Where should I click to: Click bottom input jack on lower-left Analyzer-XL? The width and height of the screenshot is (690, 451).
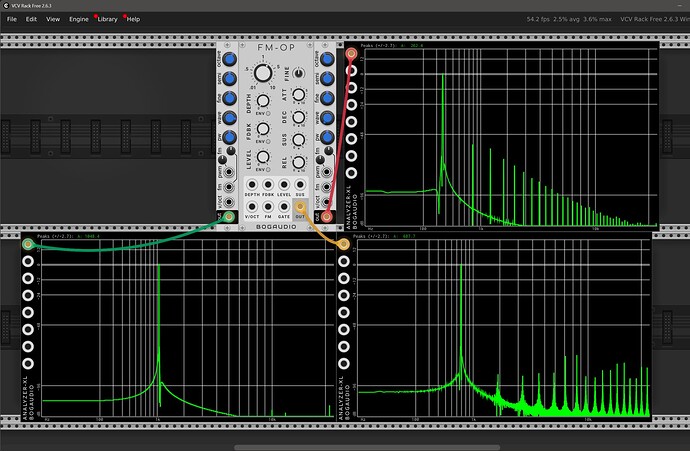click(28, 364)
